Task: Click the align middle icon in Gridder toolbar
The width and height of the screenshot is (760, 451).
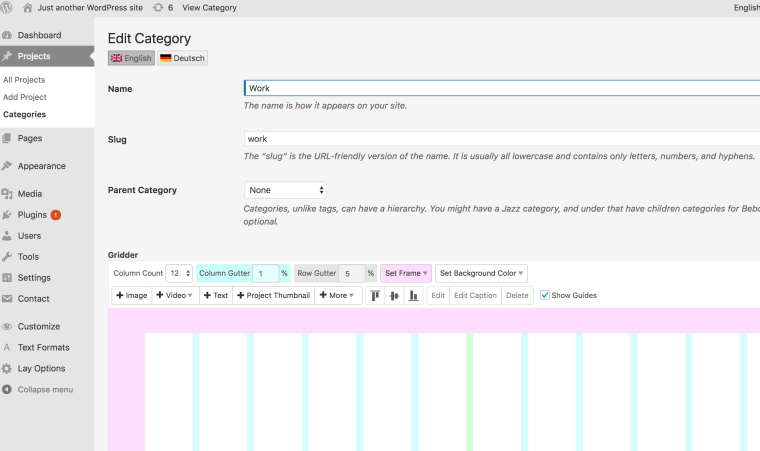Action: tap(394, 296)
